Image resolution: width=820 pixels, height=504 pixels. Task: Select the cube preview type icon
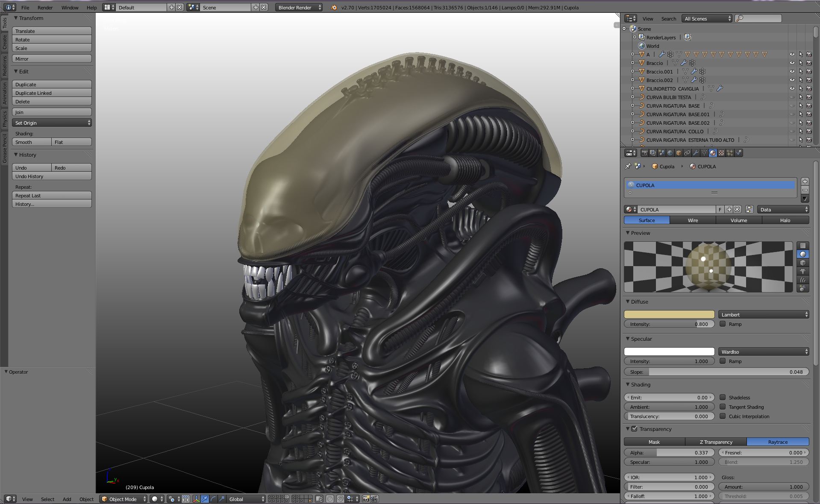tap(803, 263)
